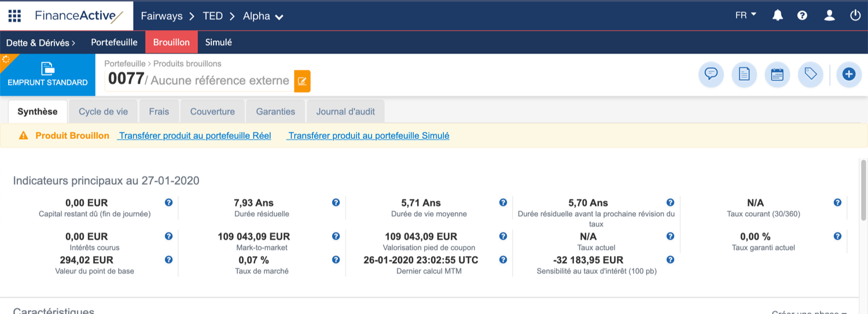Click the blue plus add button
This screenshot has height=314, width=868.
tap(848, 75)
